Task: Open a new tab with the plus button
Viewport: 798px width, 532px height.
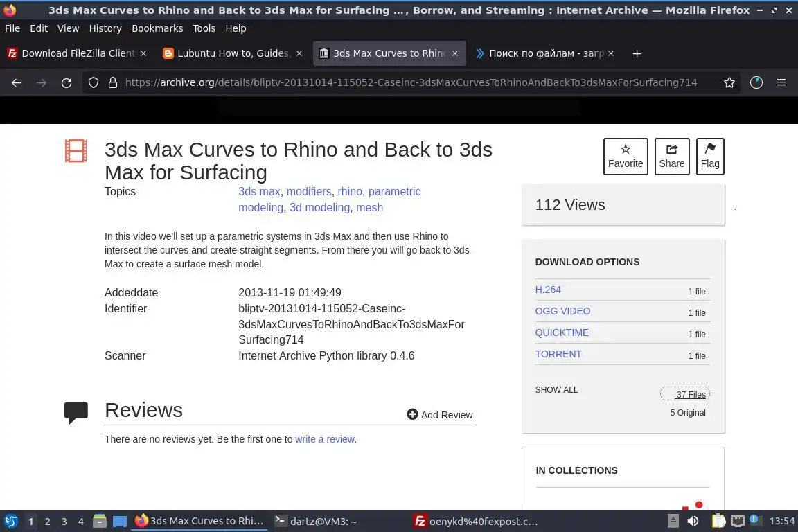Action: click(637, 53)
